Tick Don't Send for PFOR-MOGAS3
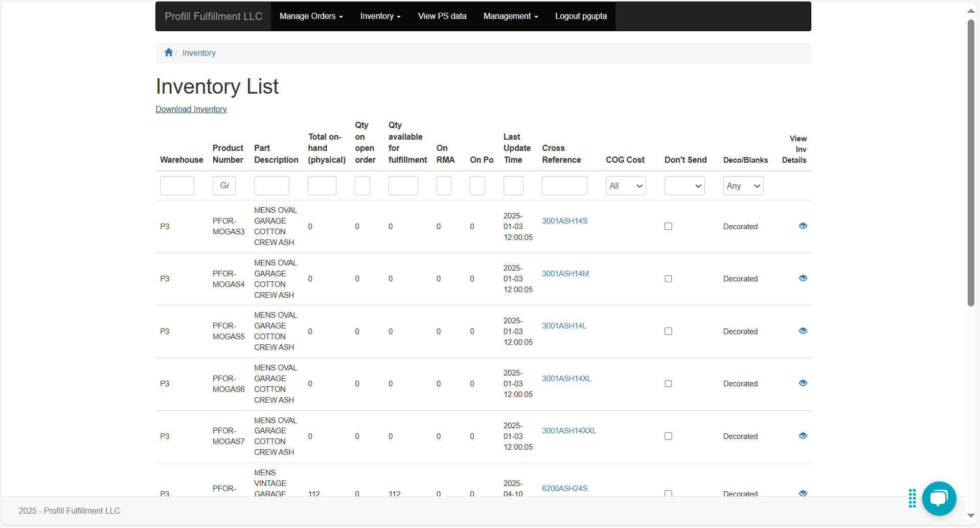980x528 pixels. [668, 226]
